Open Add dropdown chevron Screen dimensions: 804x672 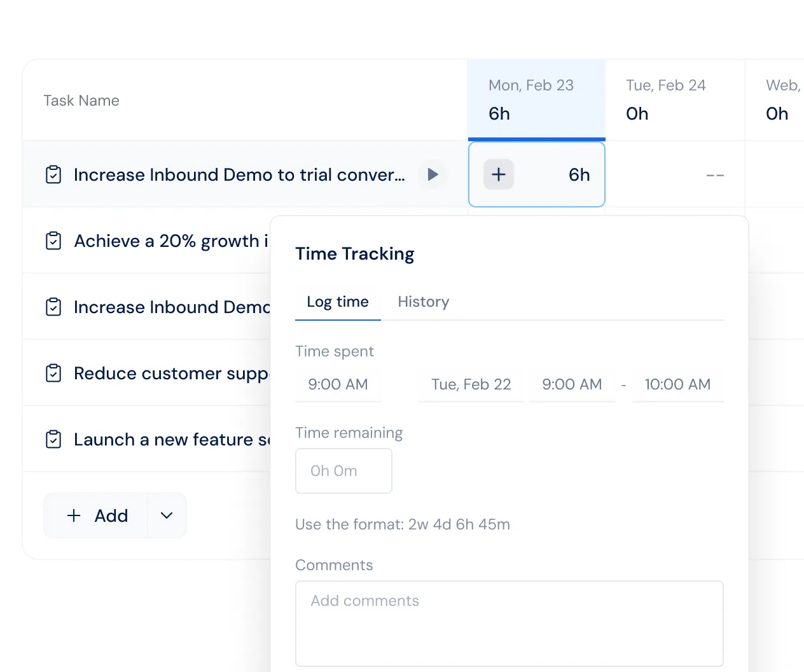167,515
